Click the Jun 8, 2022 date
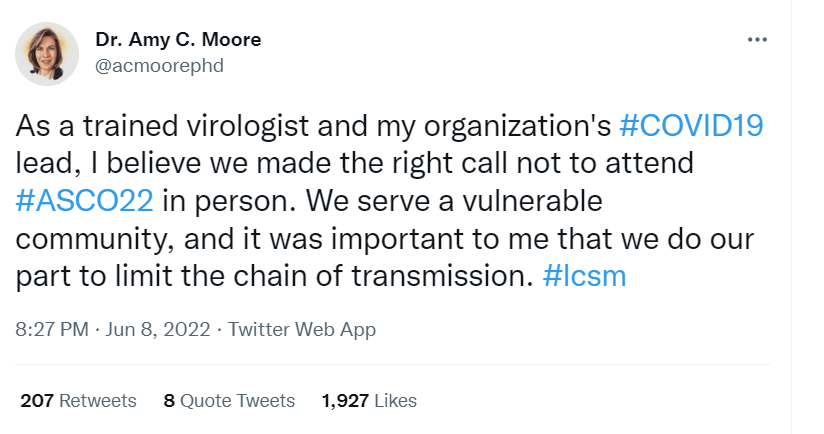Screen dimensions: 824x434 tap(162, 328)
